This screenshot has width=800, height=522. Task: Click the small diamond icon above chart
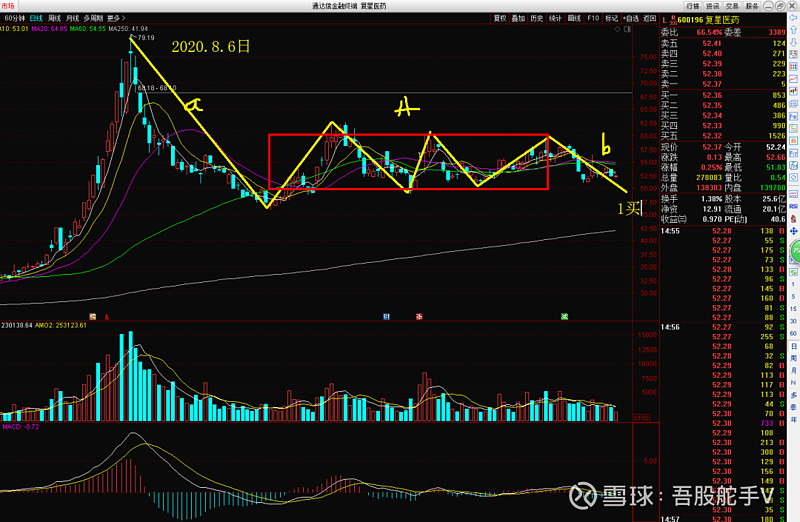pos(617,29)
